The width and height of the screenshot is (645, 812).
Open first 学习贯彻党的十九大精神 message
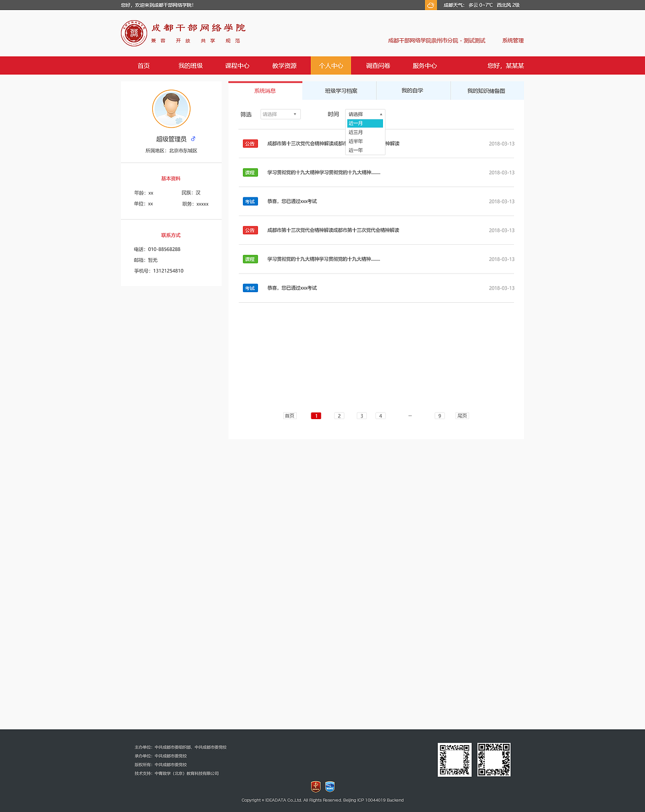pyautogui.click(x=324, y=172)
